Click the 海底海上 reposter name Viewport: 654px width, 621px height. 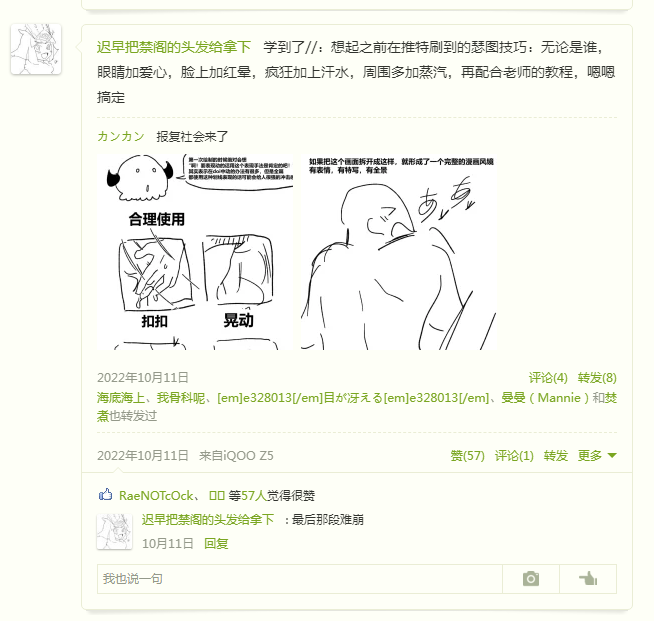(121, 397)
